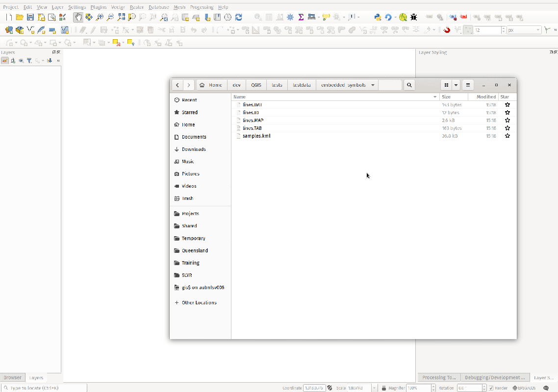Go to Downloads in the file sidebar

194,149
